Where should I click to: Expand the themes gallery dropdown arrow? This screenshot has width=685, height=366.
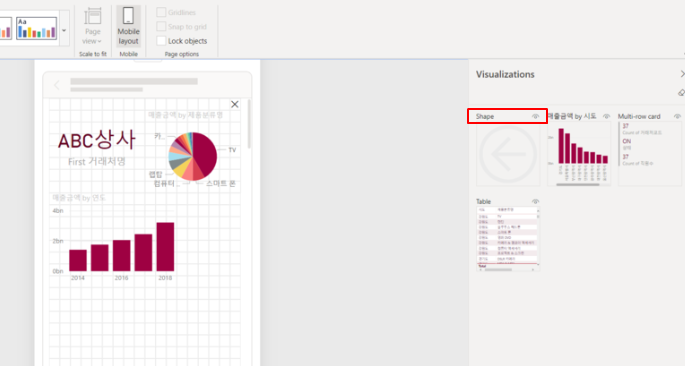coord(64,30)
